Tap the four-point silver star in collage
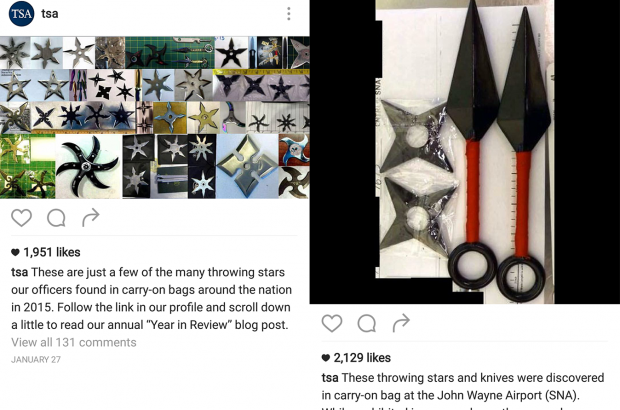 (x=247, y=166)
